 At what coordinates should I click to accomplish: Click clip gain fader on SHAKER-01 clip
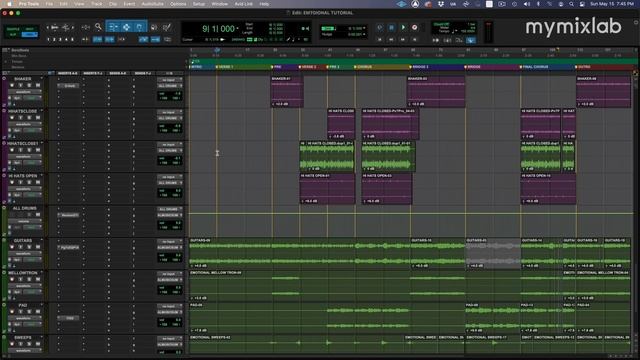(274, 104)
